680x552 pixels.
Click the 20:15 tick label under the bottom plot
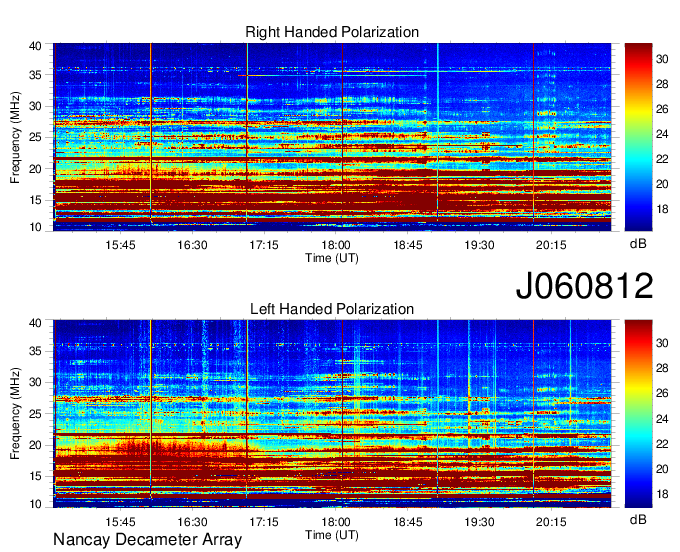click(x=551, y=522)
